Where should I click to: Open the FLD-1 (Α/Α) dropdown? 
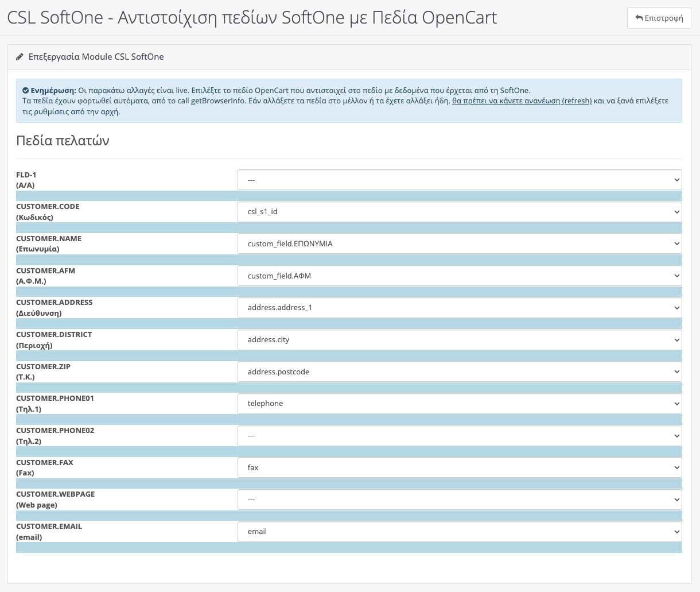point(460,180)
